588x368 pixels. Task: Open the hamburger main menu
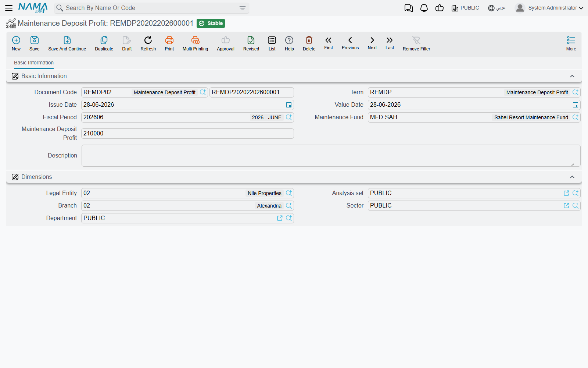(9, 8)
